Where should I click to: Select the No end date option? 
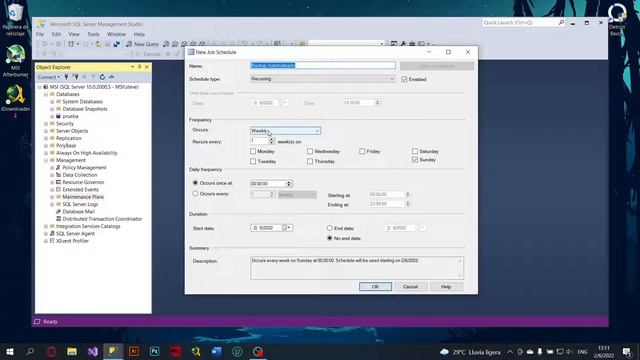pyautogui.click(x=330, y=238)
